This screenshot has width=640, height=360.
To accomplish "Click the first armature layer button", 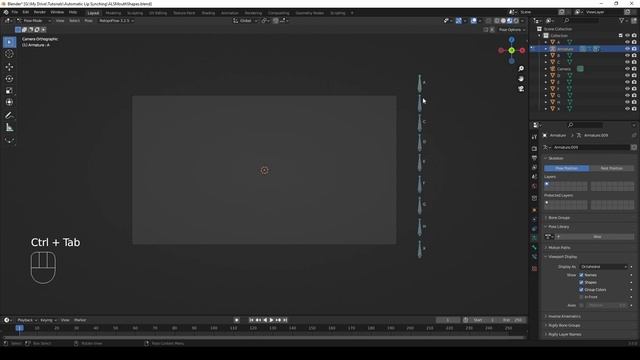I will 547,184.
